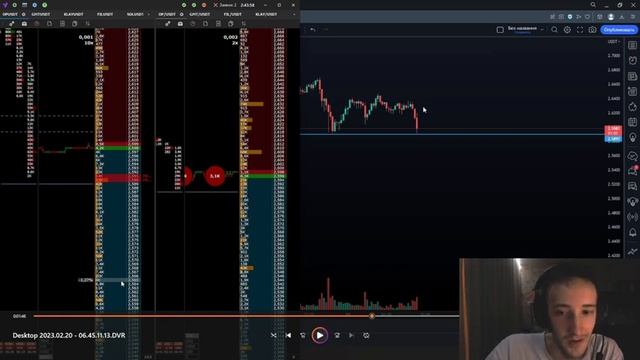Click the purple terminal logo icon
This screenshot has height=360, width=640.
click(x=5, y=5)
